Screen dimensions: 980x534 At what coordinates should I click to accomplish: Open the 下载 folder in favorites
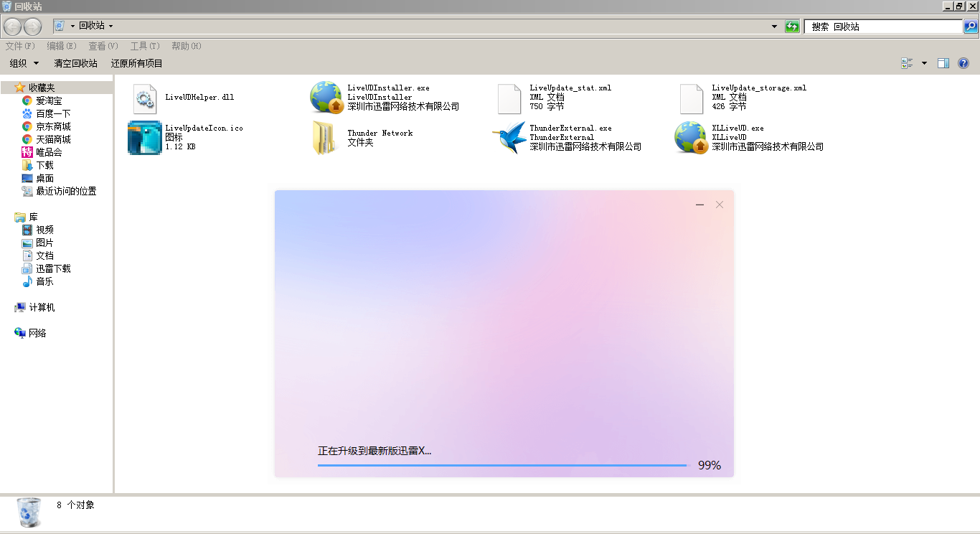tap(44, 165)
